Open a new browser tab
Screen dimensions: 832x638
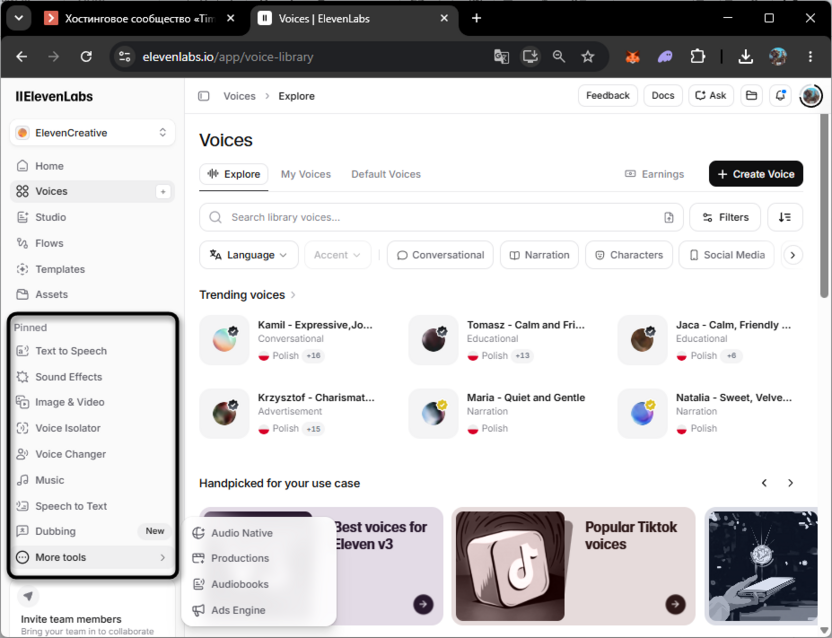click(x=476, y=19)
